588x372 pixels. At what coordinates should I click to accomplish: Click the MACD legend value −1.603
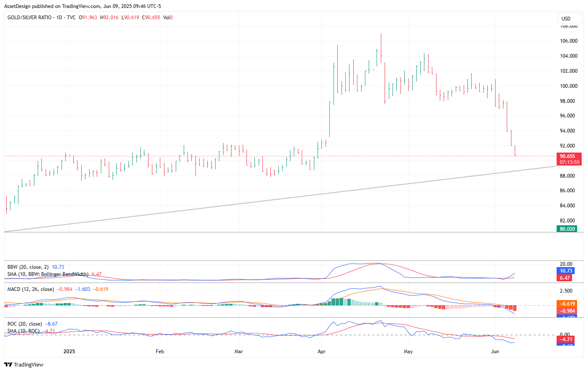pos(83,289)
